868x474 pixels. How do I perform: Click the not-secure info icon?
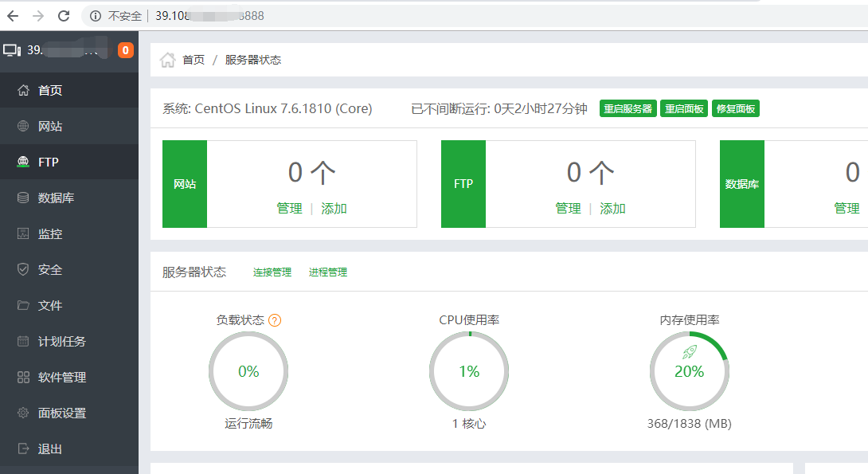[96, 16]
